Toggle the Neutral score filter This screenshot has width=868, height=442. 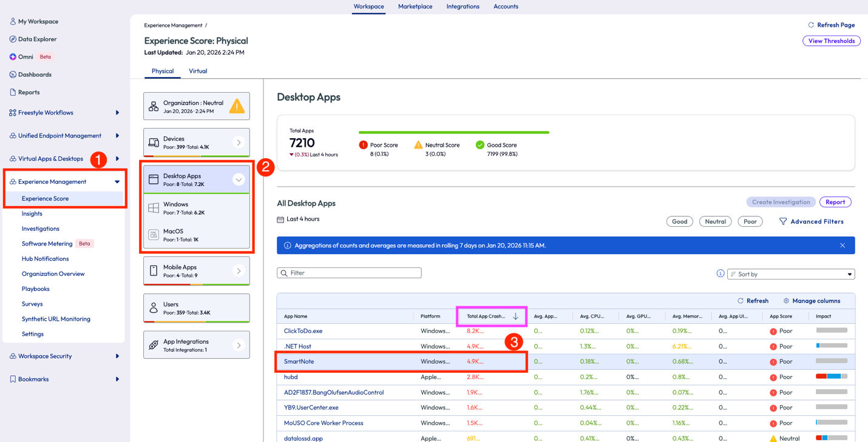[x=715, y=222]
